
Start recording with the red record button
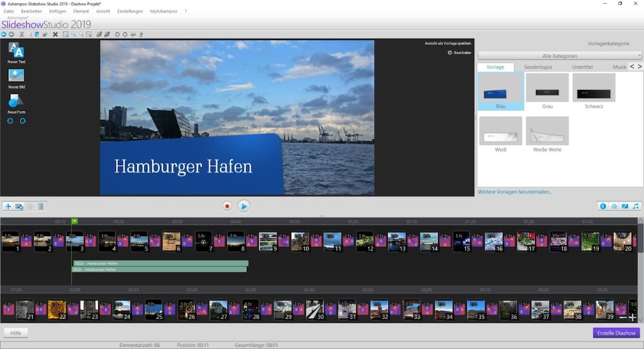point(227,206)
